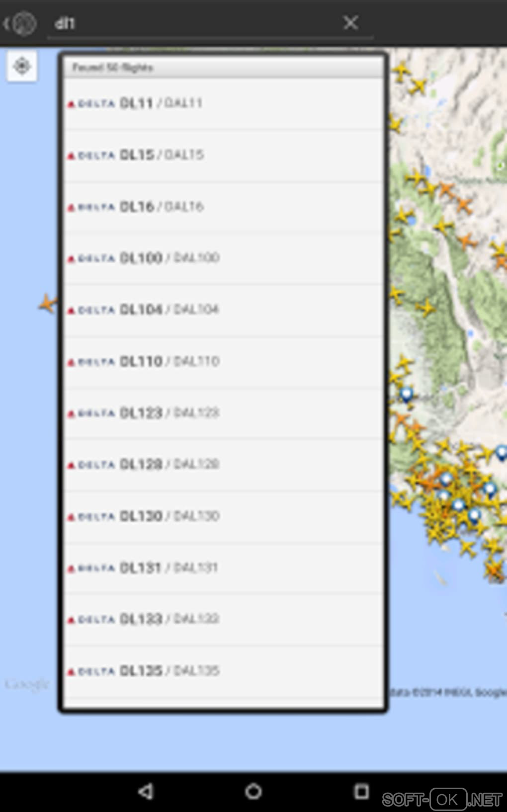Open flight DL110 / DAL110
Image resolution: width=507 pixels, height=812 pixels.
point(223,362)
